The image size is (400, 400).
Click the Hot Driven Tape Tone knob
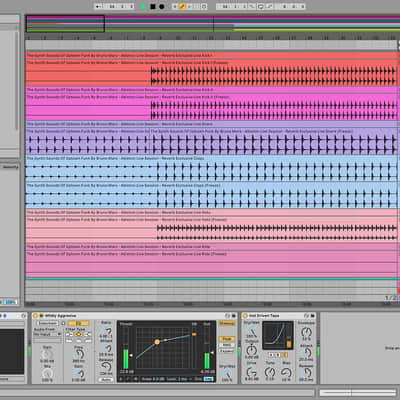coord(270,372)
